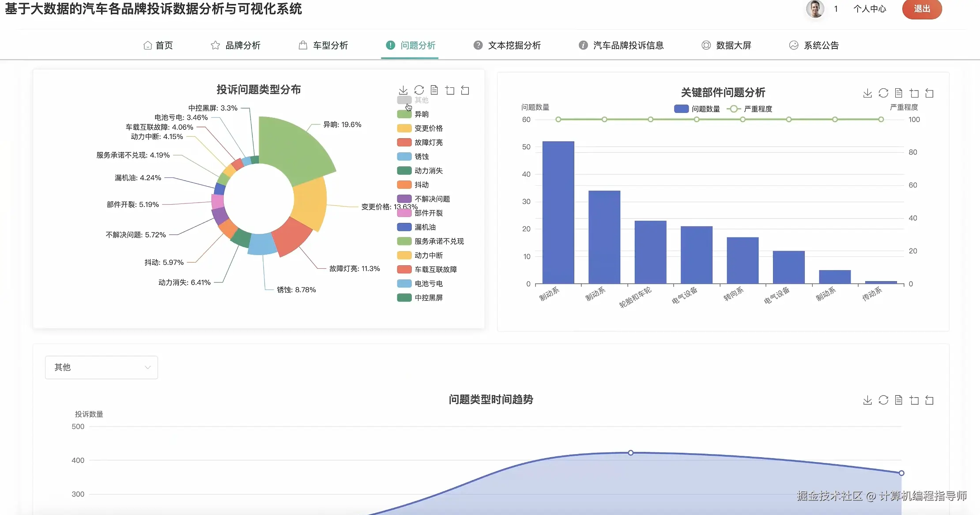Reset zoom on key component chart
Screen dimensions: 980x515
click(x=930, y=93)
